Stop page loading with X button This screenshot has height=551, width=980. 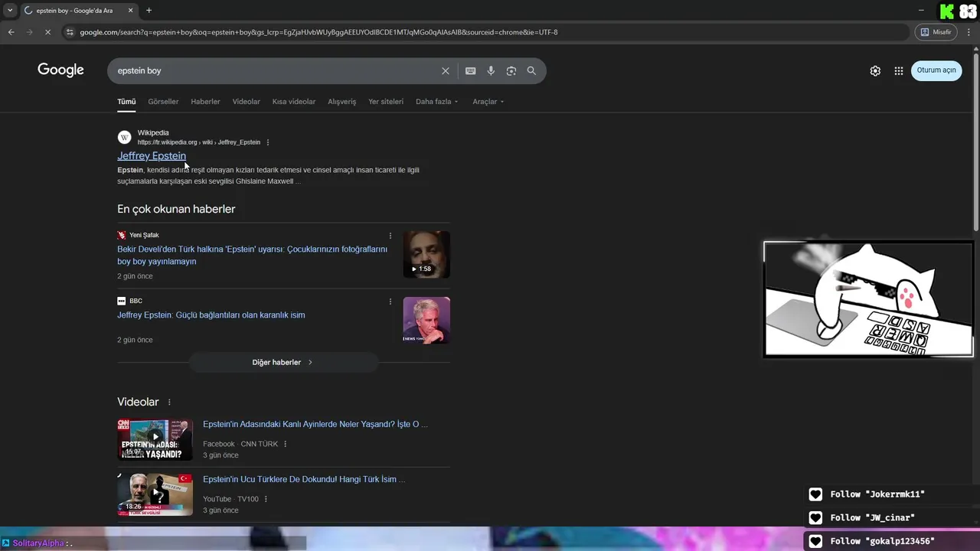click(x=47, y=32)
